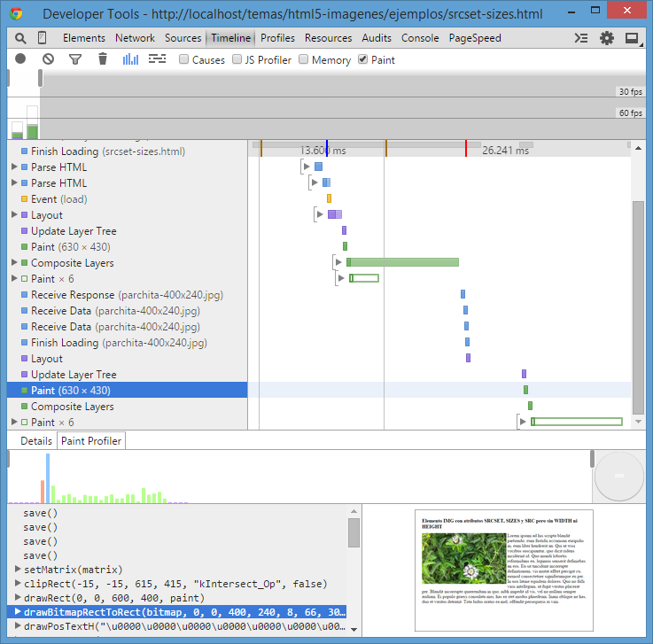Switch to the Details tab

pyautogui.click(x=36, y=441)
